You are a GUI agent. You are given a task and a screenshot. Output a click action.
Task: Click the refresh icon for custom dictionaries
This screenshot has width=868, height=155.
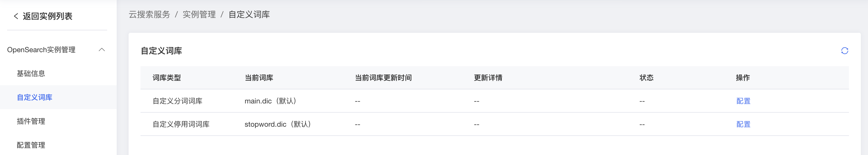(844, 51)
